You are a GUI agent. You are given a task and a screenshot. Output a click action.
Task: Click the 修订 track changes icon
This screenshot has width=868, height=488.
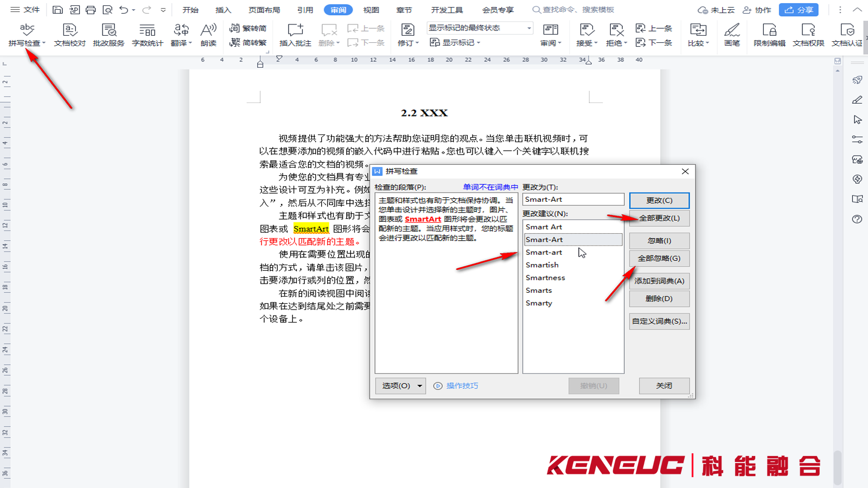click(407, 29)
